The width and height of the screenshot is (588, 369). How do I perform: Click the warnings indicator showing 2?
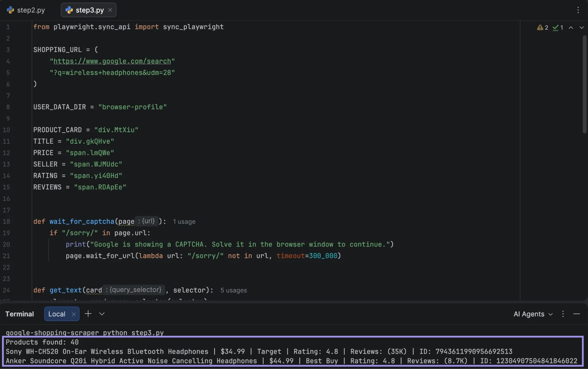543,28
